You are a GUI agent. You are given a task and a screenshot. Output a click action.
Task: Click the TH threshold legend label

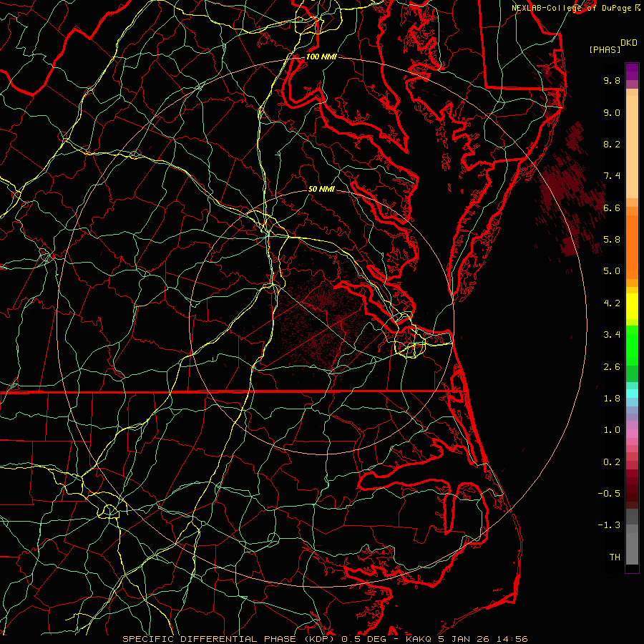tap(615, 557)
